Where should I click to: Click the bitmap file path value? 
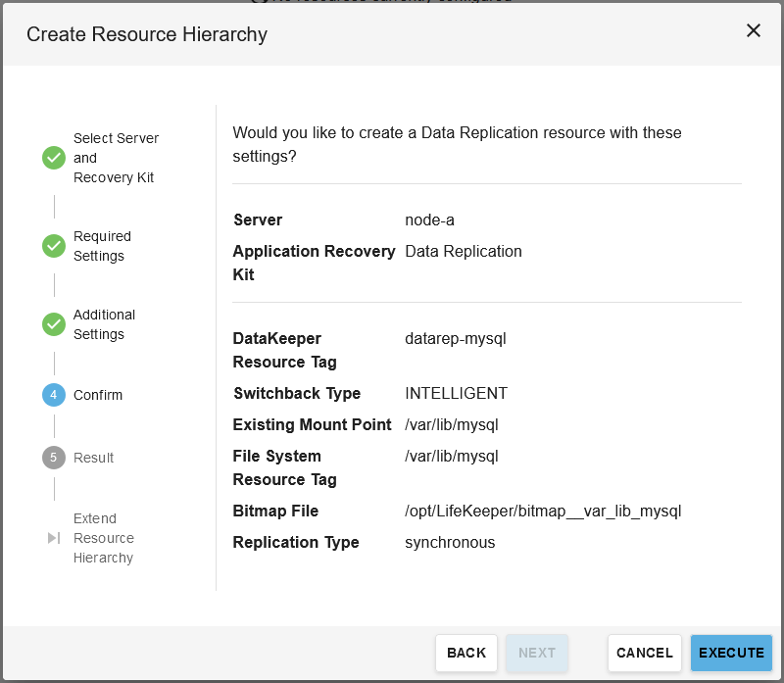point(543,511)
